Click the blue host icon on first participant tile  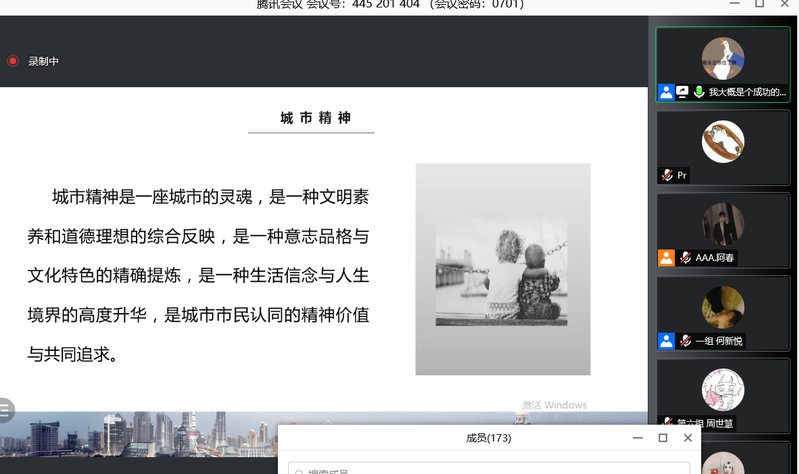pyautogui.click(x=666, y=92)
